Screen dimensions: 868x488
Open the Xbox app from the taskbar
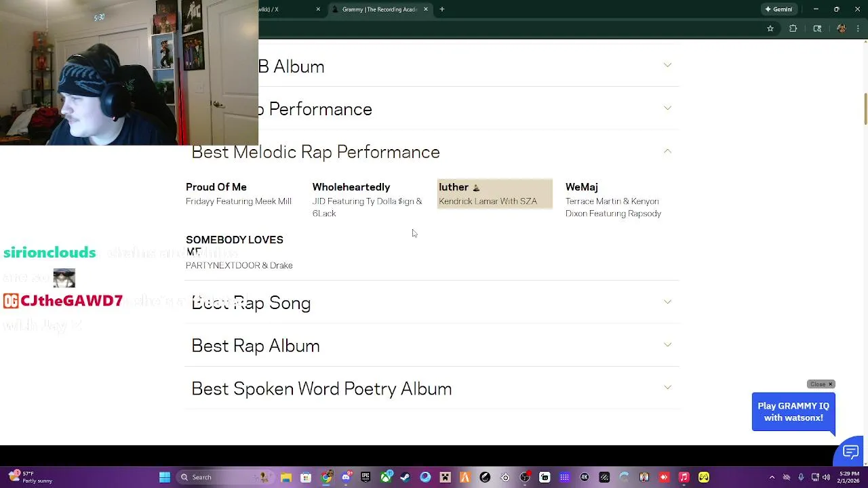[x=386, y=477]
